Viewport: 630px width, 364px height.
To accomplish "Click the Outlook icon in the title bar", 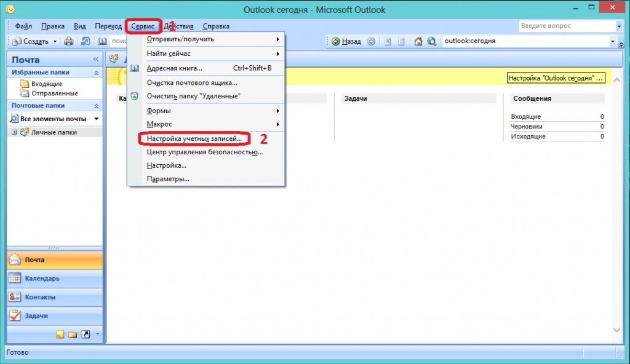I will (x=10, y=9).
